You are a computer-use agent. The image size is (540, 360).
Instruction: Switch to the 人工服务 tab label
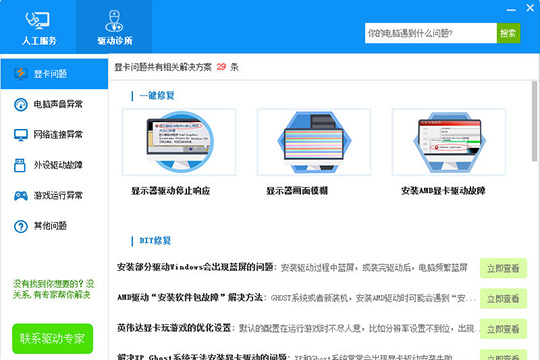pos(39,41)
